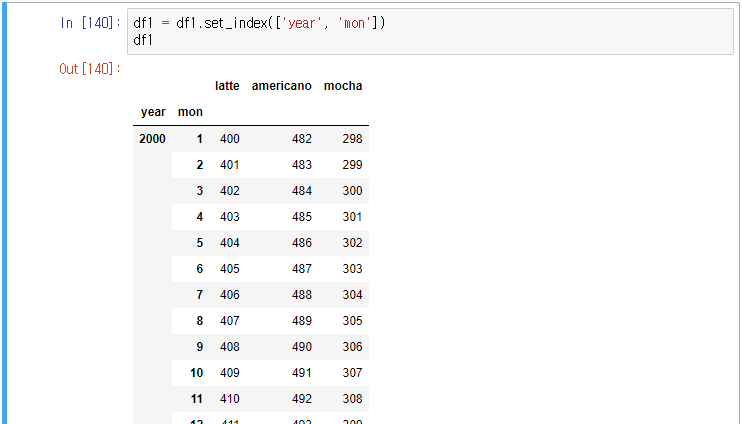Click mocha value 299
Viewport: 742px width, 424px height.
[353, 165]
